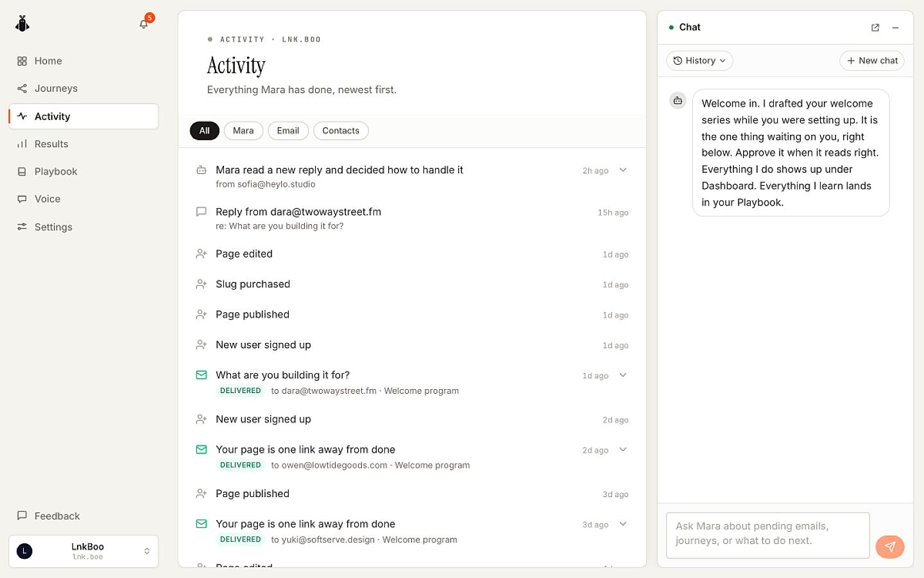Click the Home grid icon in sidebar

[22, 61]
